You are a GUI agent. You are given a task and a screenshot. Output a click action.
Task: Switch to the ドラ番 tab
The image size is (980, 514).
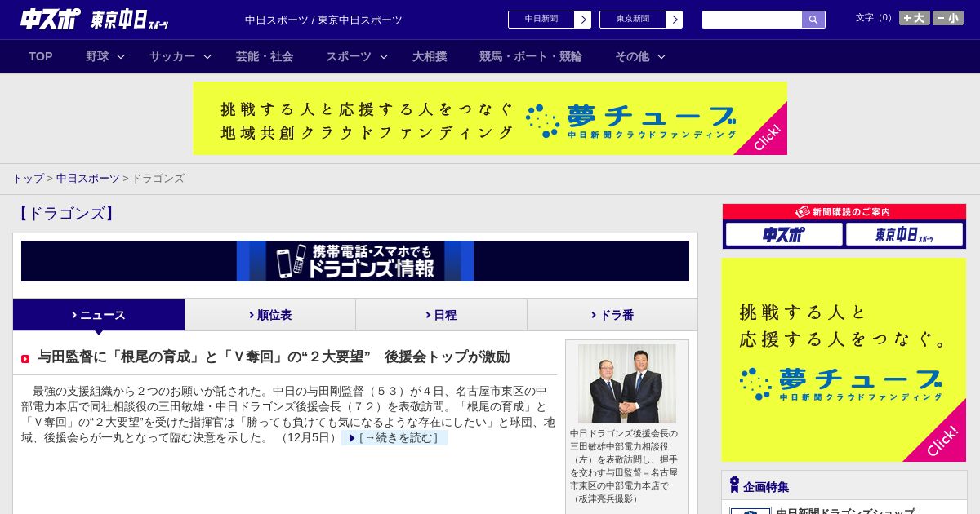(x=612, y=315)
